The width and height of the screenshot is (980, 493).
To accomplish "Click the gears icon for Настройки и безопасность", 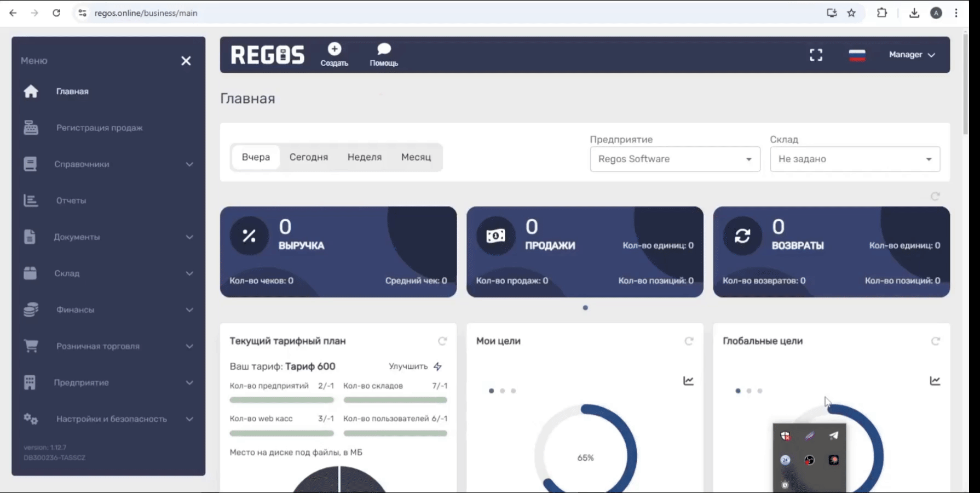I will (x=31, y=419).
